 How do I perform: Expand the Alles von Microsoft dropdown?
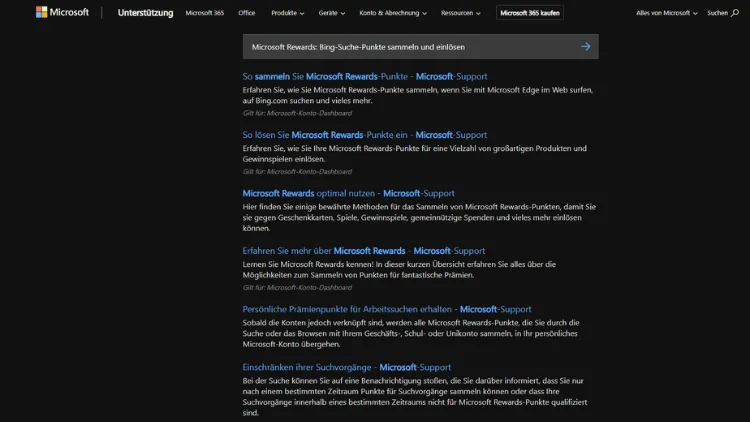[666, 13]
